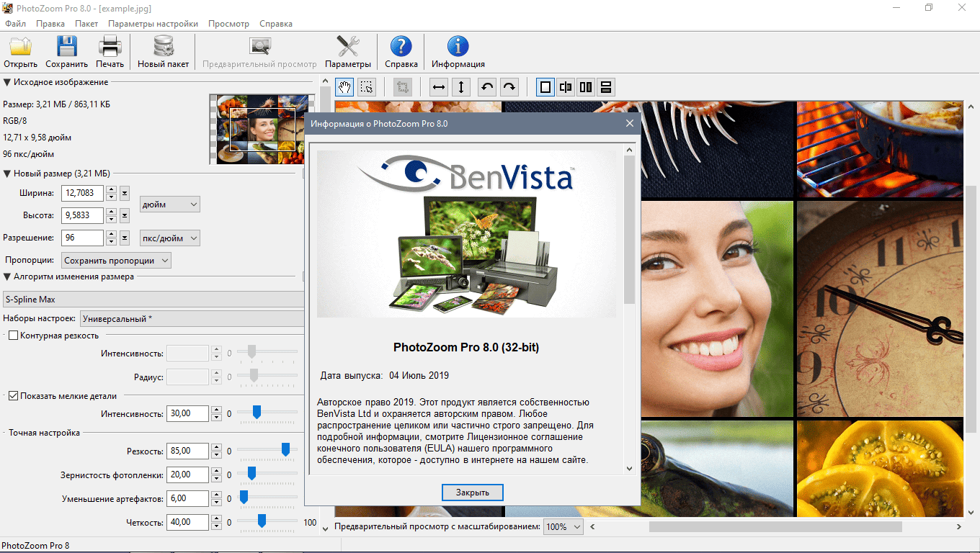Screen dimensions: 980x553
Task: Click greyed Предварительный просмотр toolbar icon
Action: click(x=259, y=47)
